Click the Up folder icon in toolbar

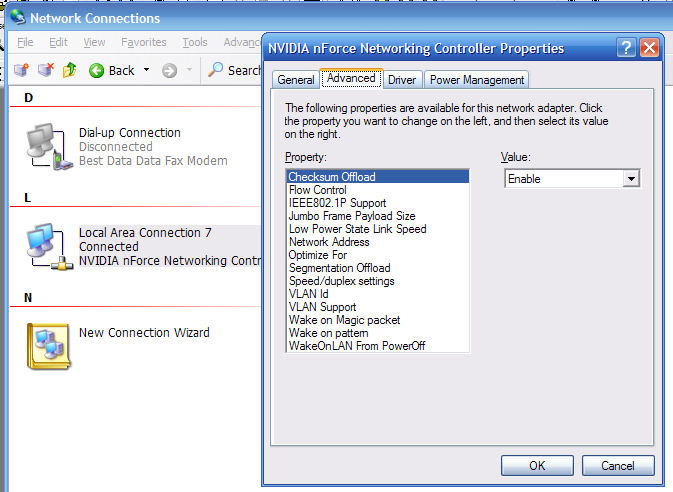(x=70, y=70)
